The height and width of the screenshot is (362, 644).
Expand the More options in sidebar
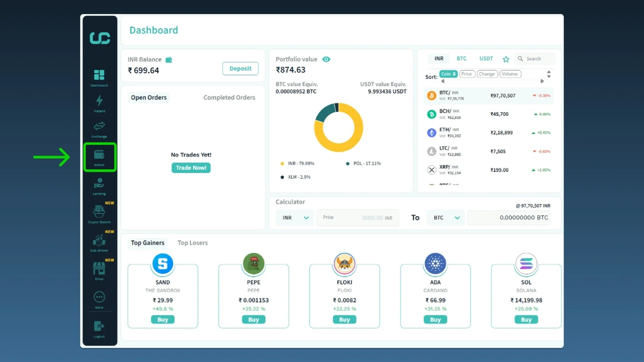pos(99,297)
